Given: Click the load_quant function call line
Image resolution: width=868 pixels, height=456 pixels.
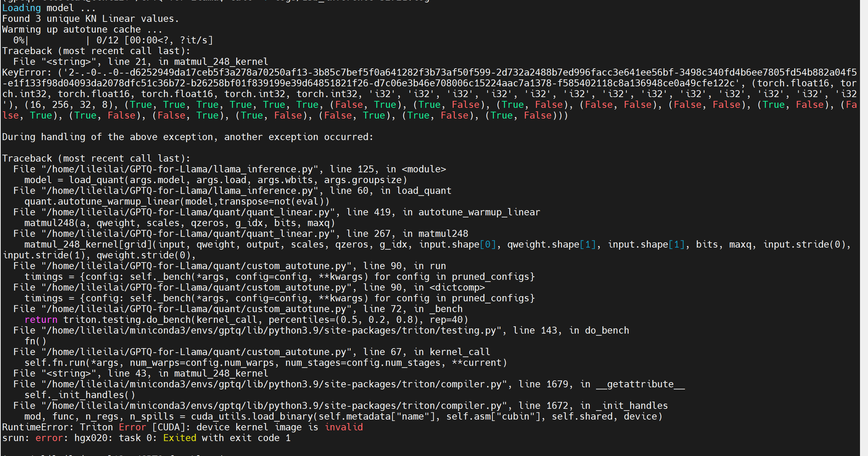Looking at the screenshot, I should point(215,180).
